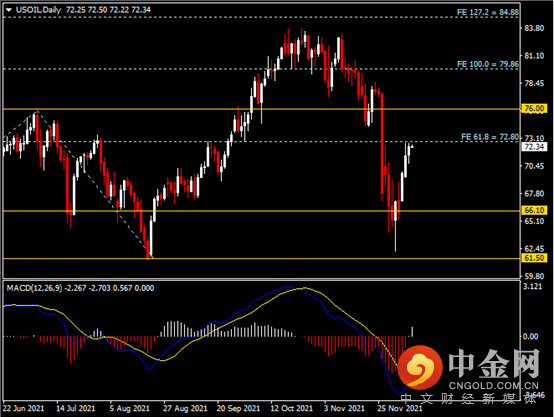Open the USOIL chart dropdown arrow

coord(9,10)
